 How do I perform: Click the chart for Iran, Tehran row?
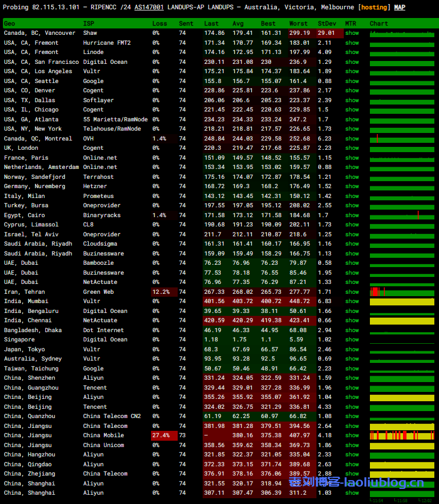point(402,292)
